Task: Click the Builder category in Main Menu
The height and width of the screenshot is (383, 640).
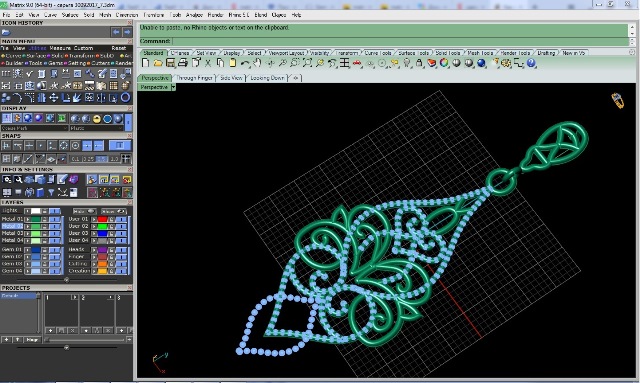Action: click(x=12, y=63)
